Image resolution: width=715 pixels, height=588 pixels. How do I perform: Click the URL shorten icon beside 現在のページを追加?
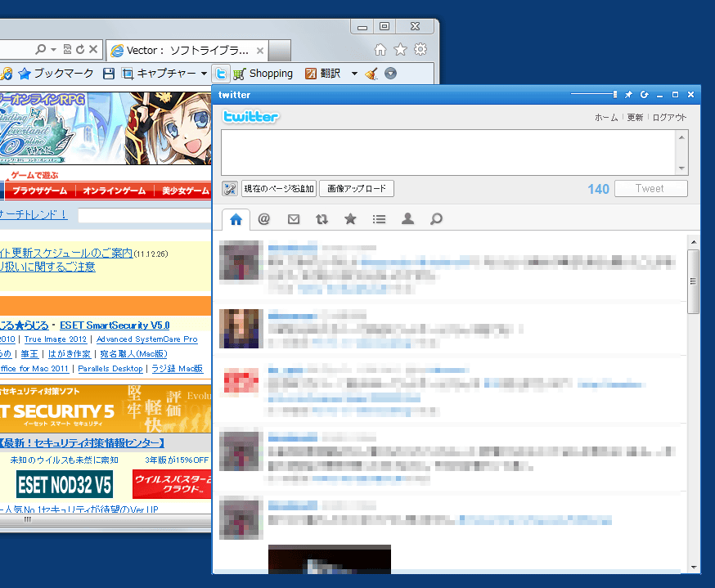tap(230, 189)
